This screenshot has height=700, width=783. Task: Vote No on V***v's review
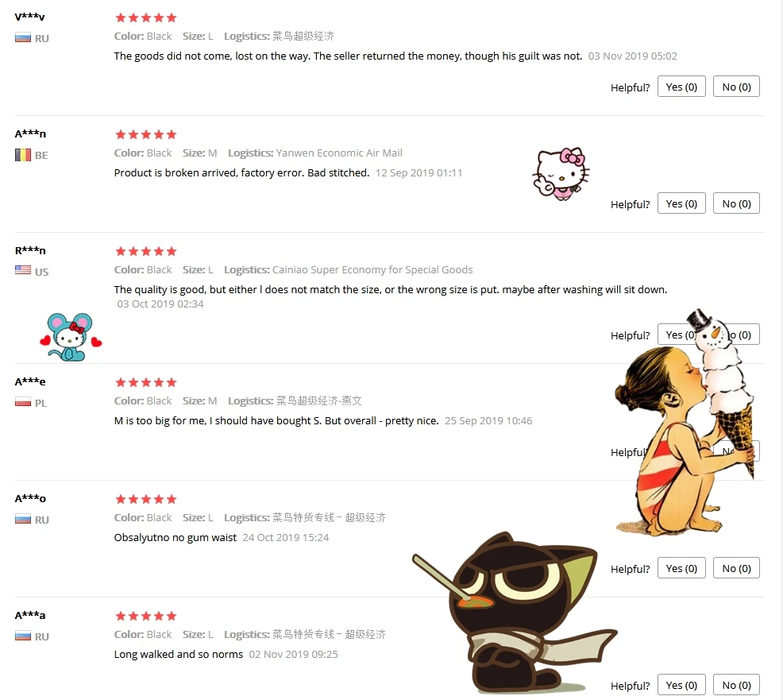736,87
